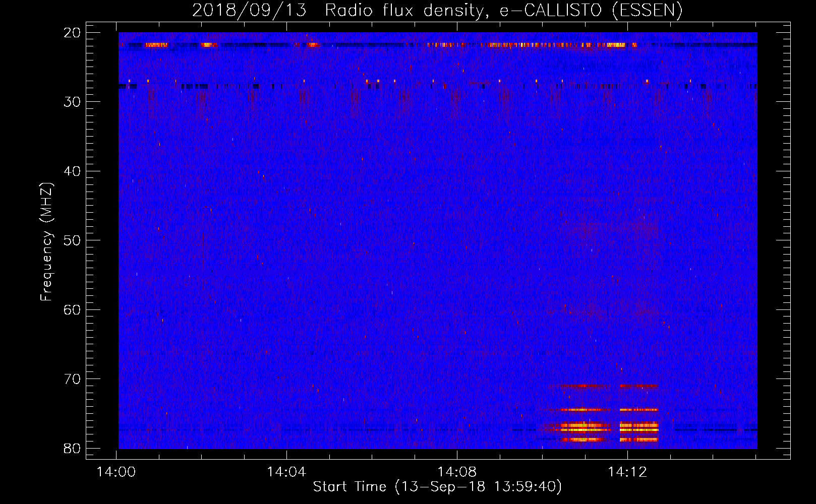The image size is (816, 504).
Task: Click the 20 frequency tick label
Action: pos(73,33)
